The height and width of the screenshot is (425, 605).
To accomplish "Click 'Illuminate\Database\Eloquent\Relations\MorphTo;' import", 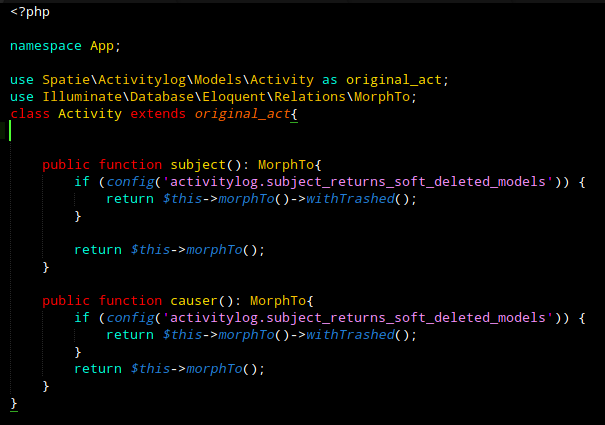I will coord(230,97).
